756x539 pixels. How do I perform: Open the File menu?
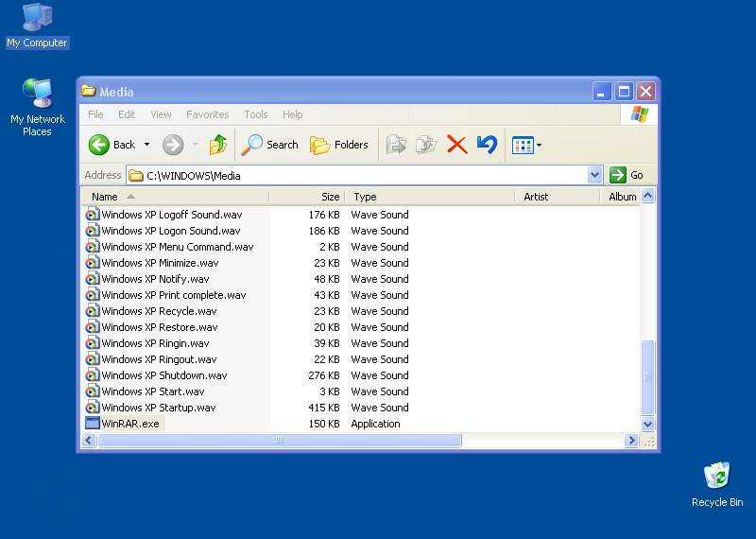click(x=95, y=114)
